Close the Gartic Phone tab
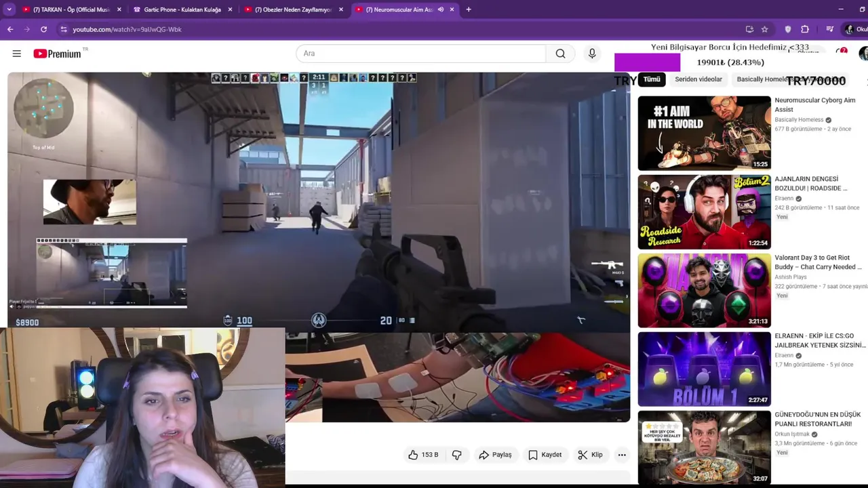Viewport: 868px width, 488px height. tap(230, 9)
